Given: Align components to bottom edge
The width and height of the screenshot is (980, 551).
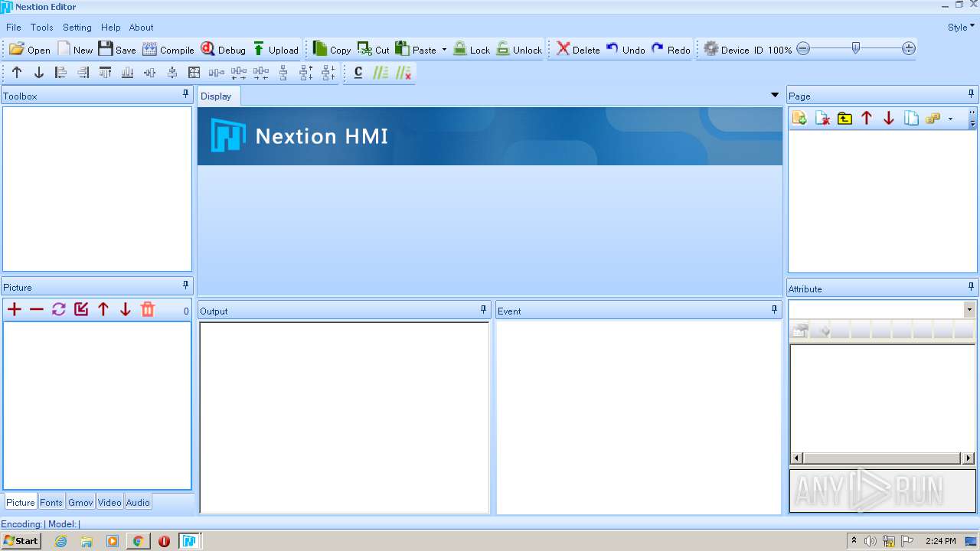Looking at the screenshot, I should coord(128,73).
